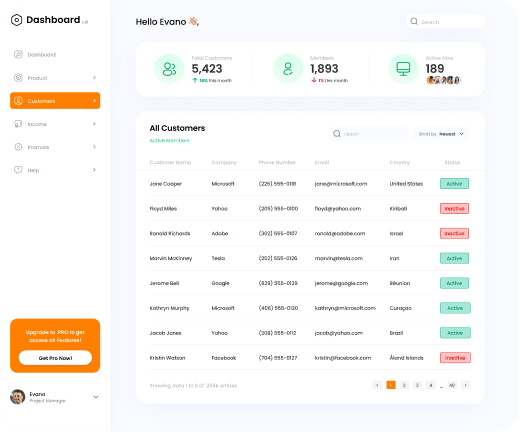Click the Get Pro Now! button
The width and height of the screenshot is (520, 432).
[x=55, y=358]
